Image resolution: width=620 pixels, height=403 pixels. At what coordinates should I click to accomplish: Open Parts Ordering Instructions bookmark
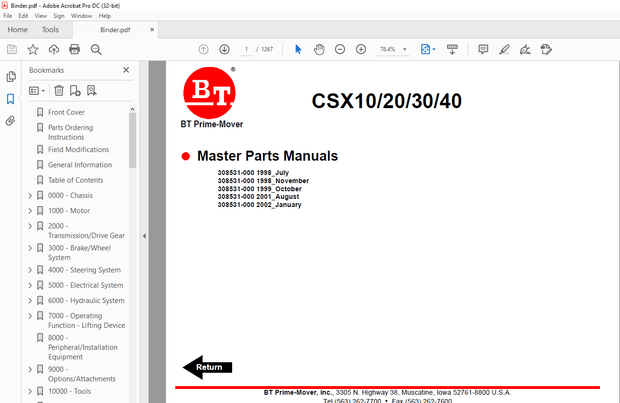[70, 132]
